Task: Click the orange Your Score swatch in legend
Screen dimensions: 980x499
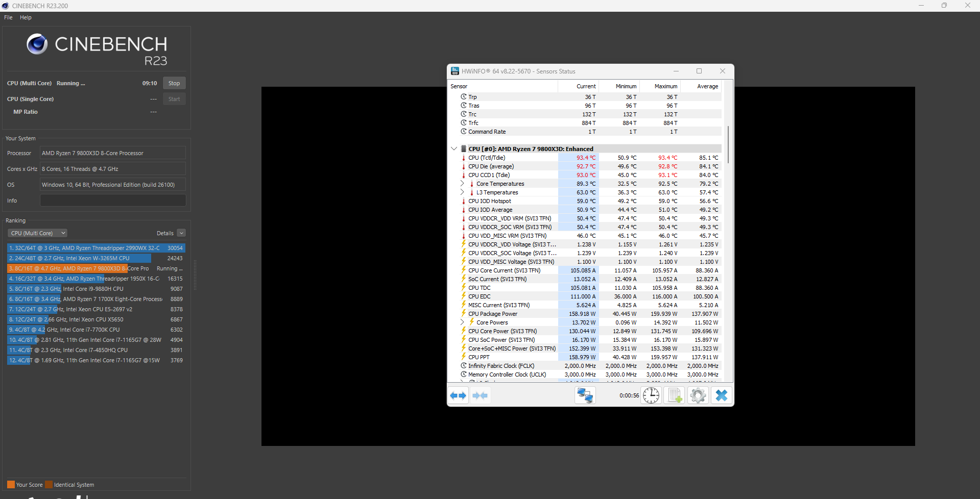Action: (11, 485)
